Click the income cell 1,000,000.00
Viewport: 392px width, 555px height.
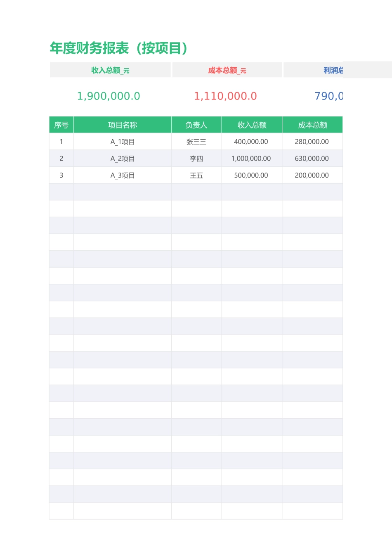(251, 159)
